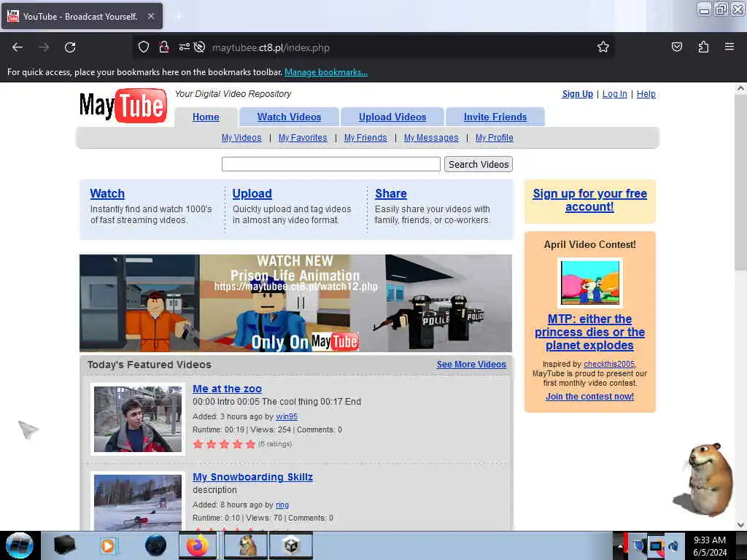Open the Help link

click(646, 94)
